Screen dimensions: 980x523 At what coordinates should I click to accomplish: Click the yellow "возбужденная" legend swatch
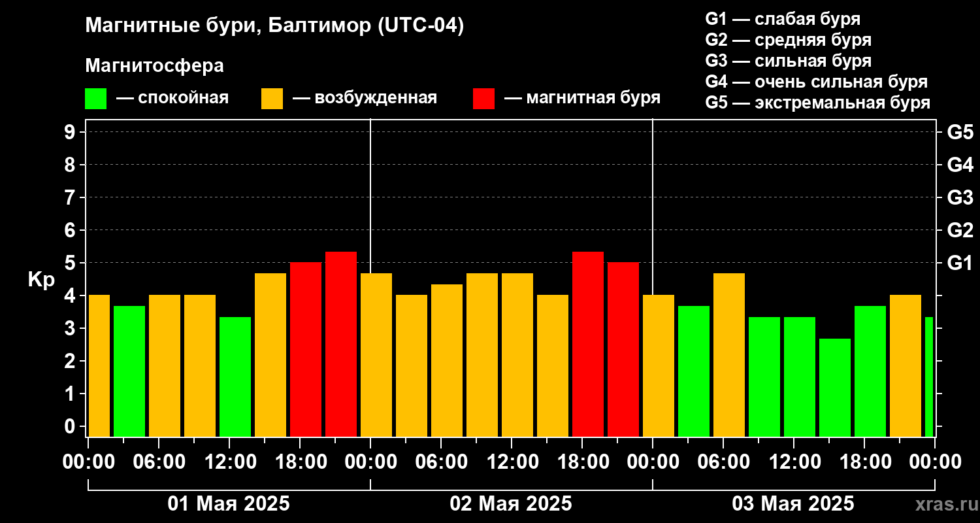272,99
